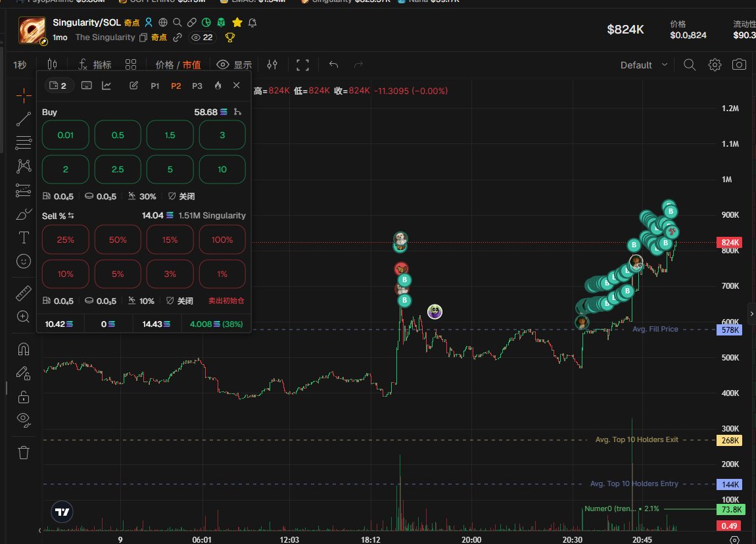Open chart adjustment sliders settings
The width and height of the screenshot is (756, 544).
pos(272,64)
